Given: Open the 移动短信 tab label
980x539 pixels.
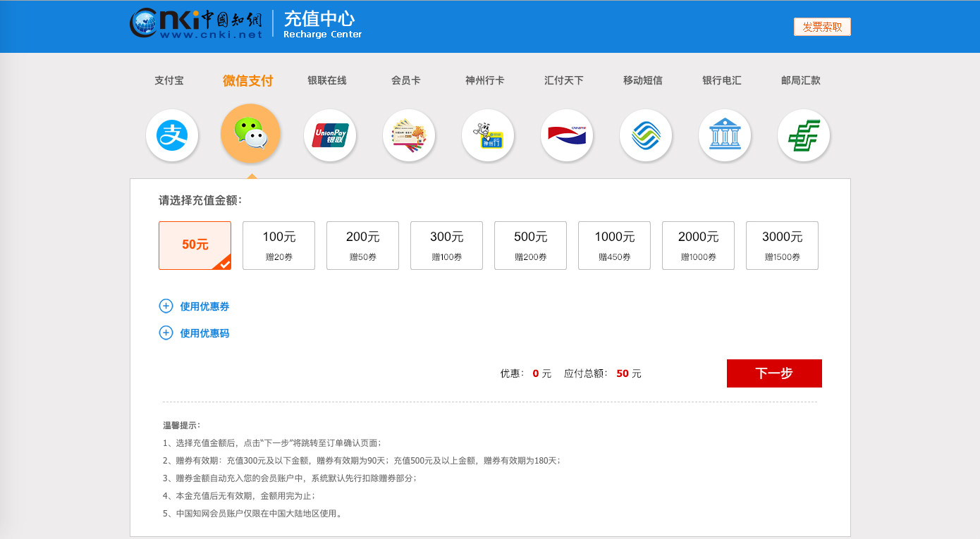Looking at the screenshot, I should [643, 80].
